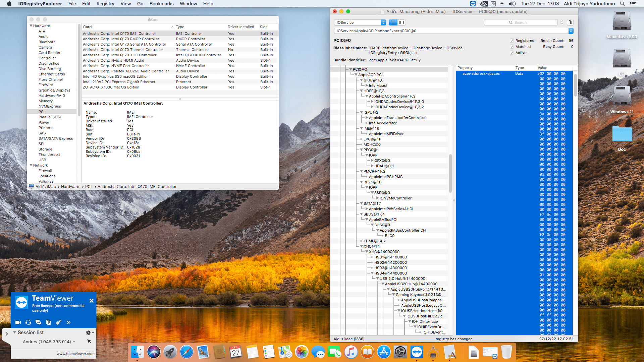Open the Bookmarks menu
Screen dimensions: 644x362
(x=162, y=4)
